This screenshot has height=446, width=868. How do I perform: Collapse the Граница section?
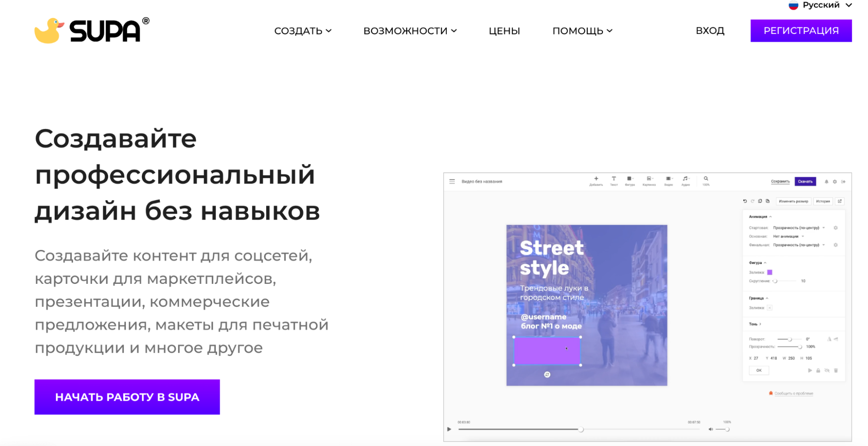click(x=759, y=298)
